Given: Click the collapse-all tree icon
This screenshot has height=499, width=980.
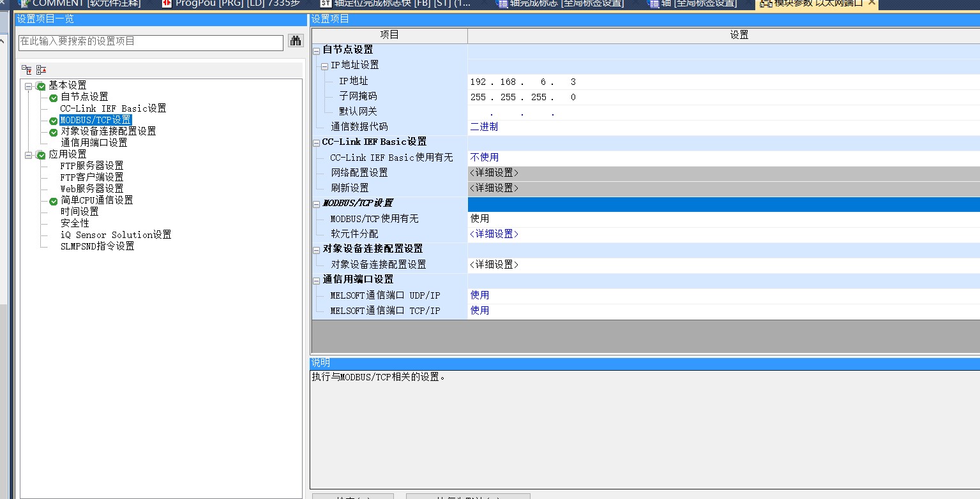Looking at the screenshot, I should tap(41, 70).
